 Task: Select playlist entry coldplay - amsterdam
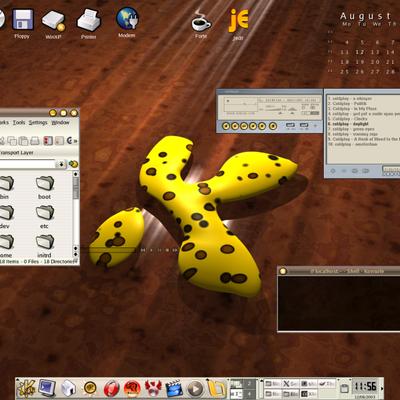coord(353,144)
